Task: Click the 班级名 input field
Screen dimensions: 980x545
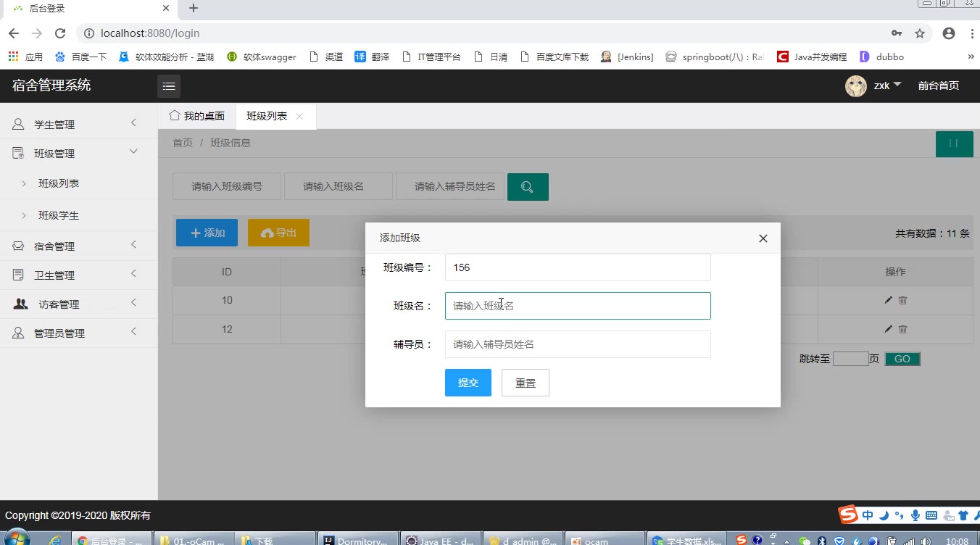Action: 577,306
